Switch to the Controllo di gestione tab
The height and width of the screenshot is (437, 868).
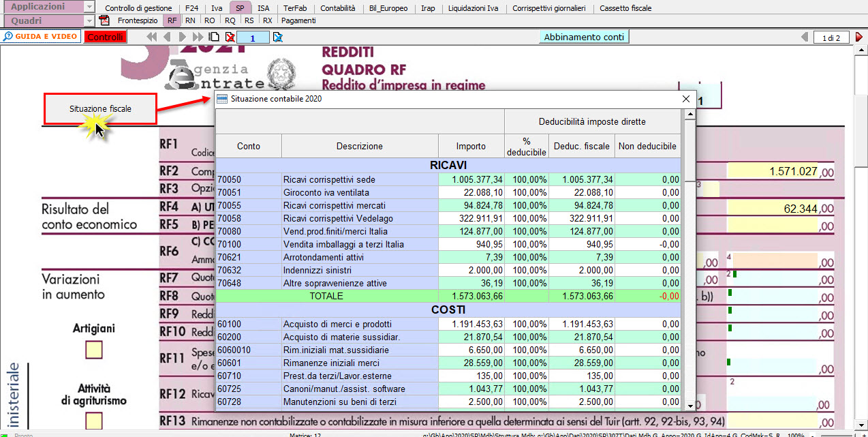[138, 8]
